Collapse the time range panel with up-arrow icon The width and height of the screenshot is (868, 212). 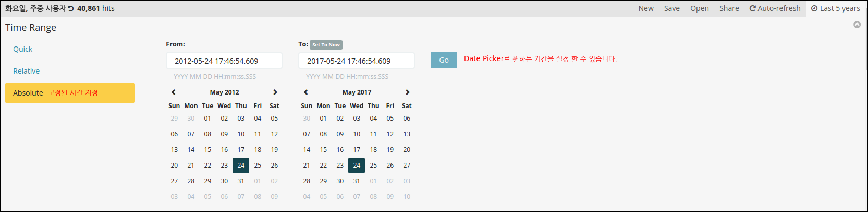click(x=857, y=25)
